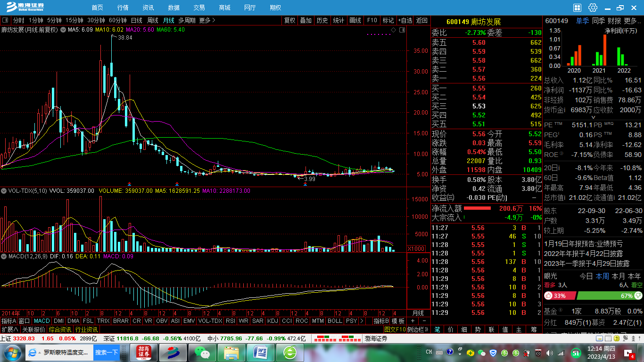Screen dimensions: 644x362
Task: Expand the VOL-TDX indicator dropdown
Action: (4, 191)
